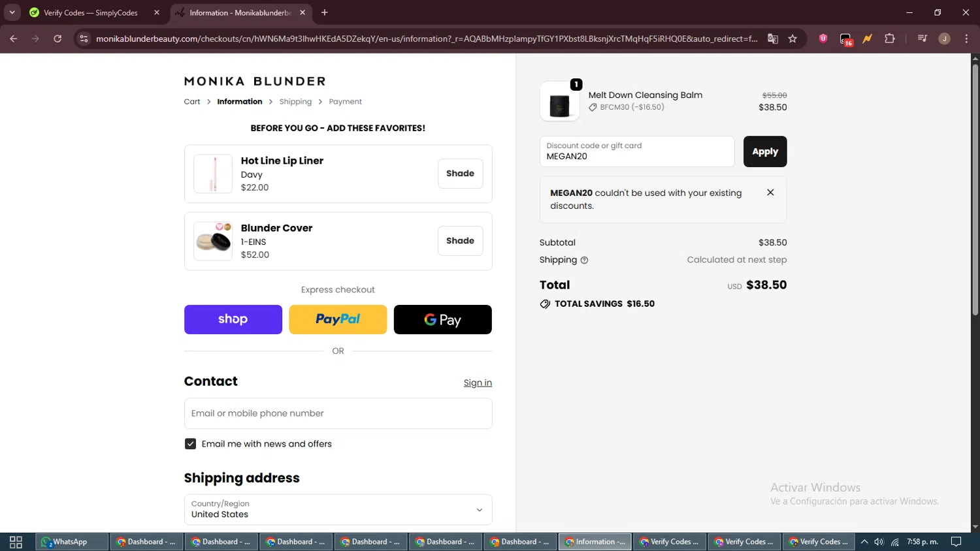Open a new browser tab
The image size is (980, 551).
coord(325,12)
